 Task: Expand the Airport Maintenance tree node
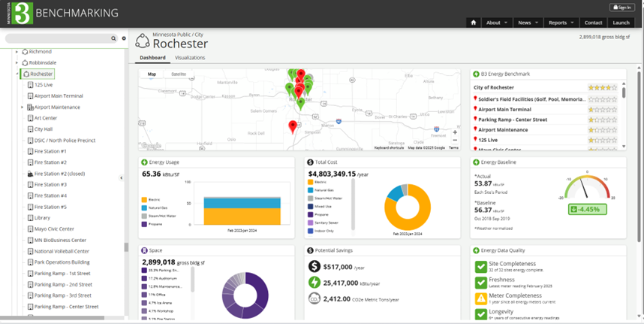coord(22,107)
